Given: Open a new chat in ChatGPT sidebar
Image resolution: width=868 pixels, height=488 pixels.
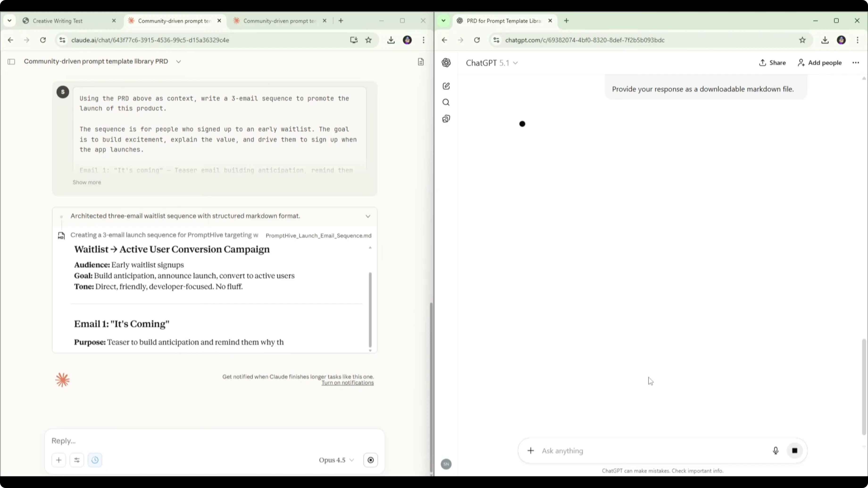Looking at the screenshot, I should 446,86.
